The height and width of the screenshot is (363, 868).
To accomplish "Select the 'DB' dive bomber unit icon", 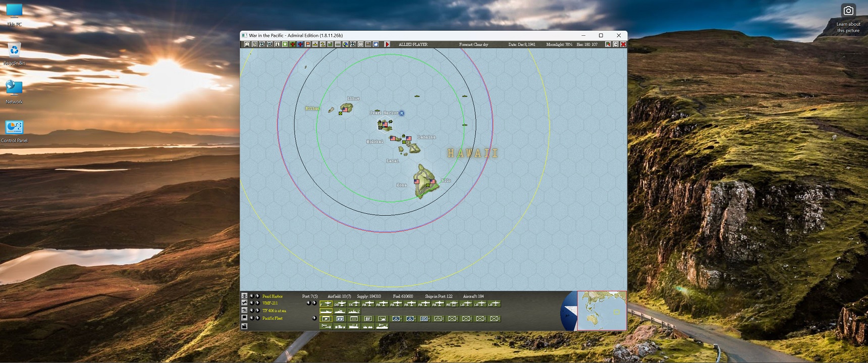I will [340, 304].
